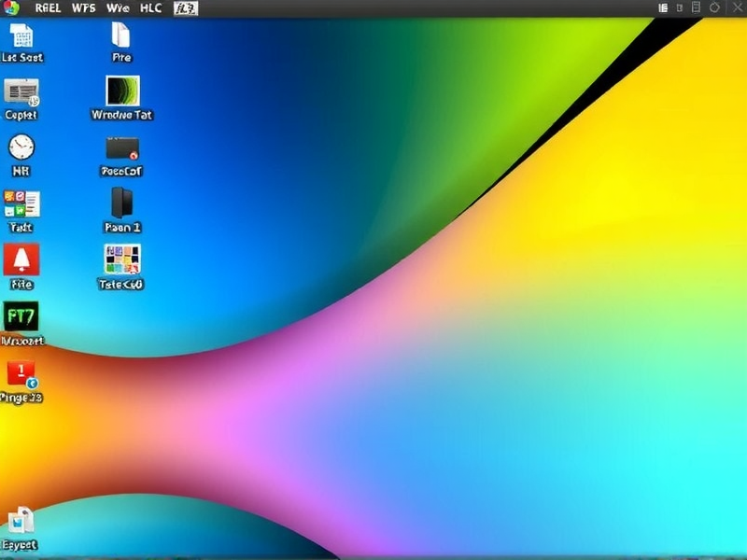Click the colorful logo in the top-left corner

pyautogui.click(x=11, y=8)
